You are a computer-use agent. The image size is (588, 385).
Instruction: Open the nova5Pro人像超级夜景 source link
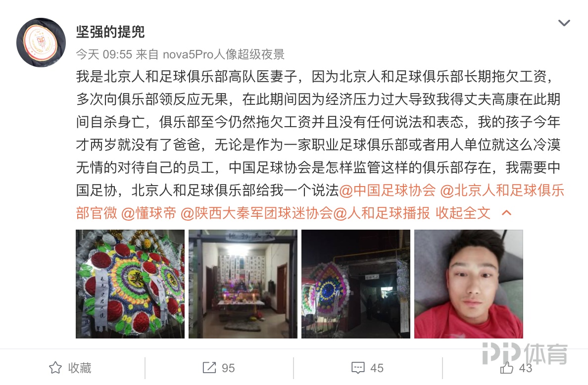tap(224, 54)
